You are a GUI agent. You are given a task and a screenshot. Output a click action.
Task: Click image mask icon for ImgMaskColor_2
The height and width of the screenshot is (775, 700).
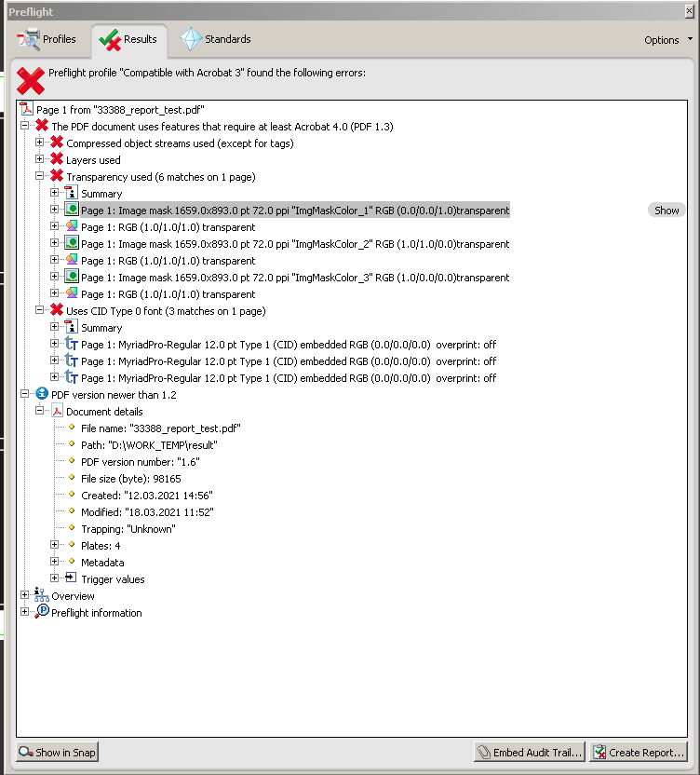(x=72, y=243)
